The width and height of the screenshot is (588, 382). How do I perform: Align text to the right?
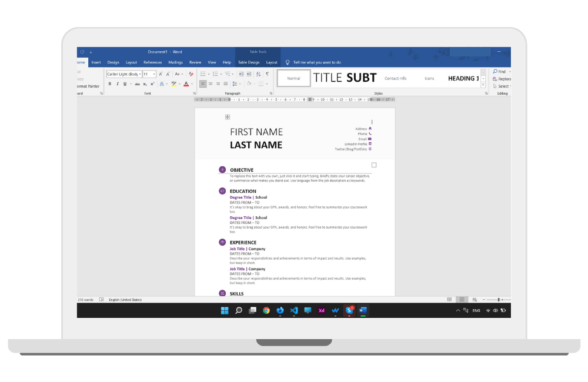click(x=218, y=84)
